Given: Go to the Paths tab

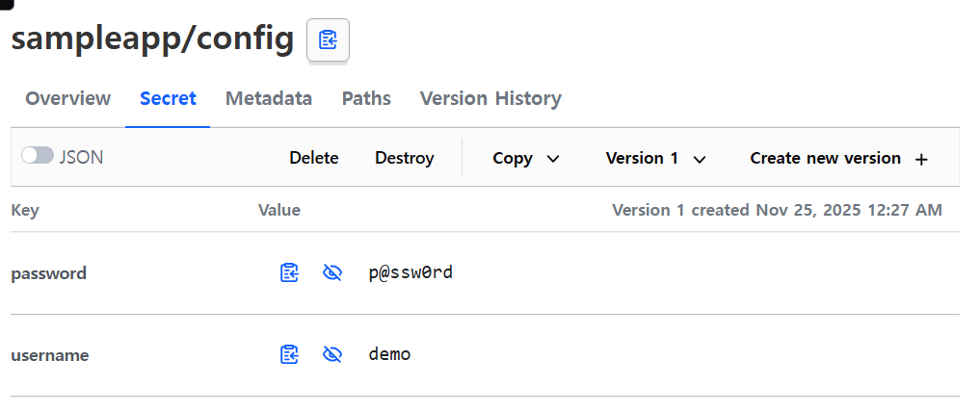Looking at the screenshot, I should coord(366,98).
